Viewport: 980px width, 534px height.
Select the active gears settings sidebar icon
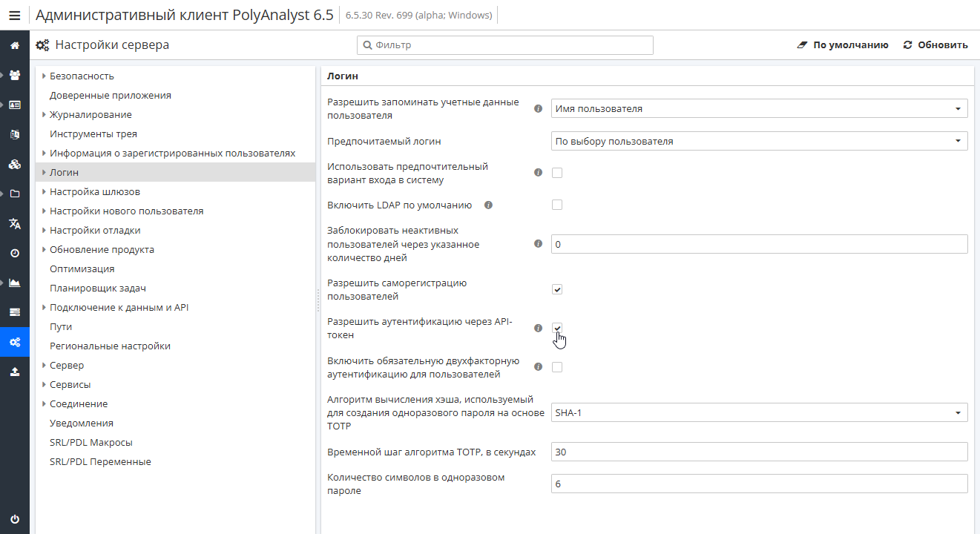coord(15,341)
